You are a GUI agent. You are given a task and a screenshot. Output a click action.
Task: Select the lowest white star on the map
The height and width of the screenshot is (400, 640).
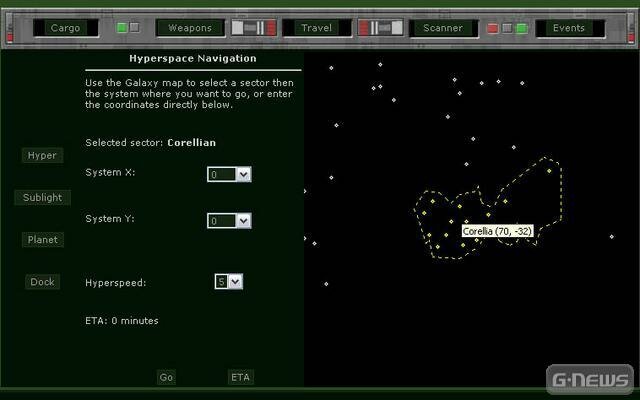tap(326, 284)
